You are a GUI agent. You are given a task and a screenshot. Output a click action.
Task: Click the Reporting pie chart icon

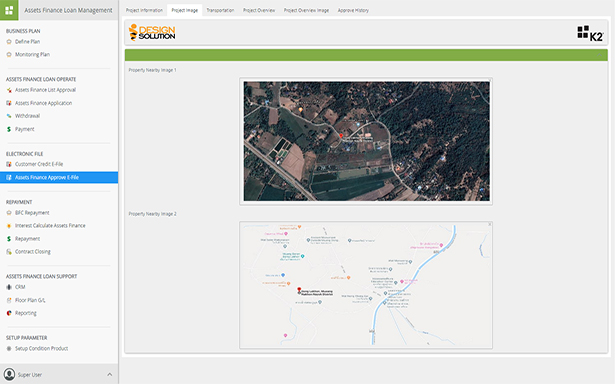tap(9, 313)
